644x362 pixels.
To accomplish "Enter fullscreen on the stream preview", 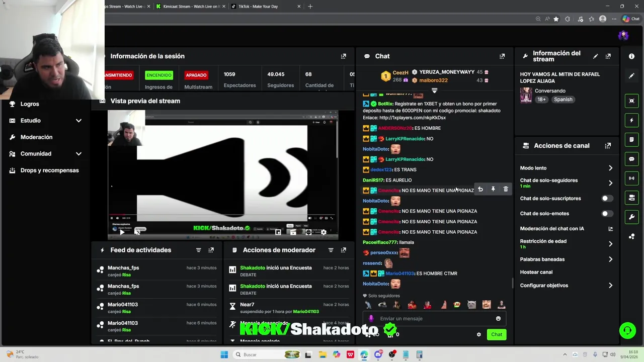I will [x=308, y=232].
